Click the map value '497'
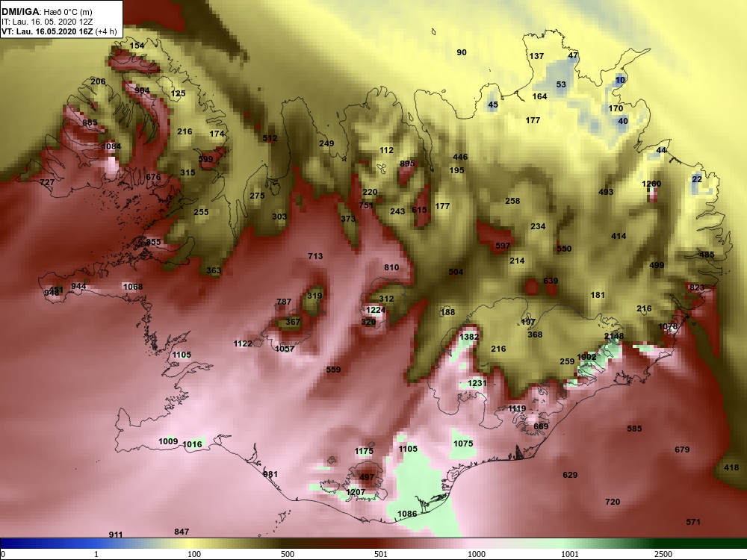 point(366,477)
